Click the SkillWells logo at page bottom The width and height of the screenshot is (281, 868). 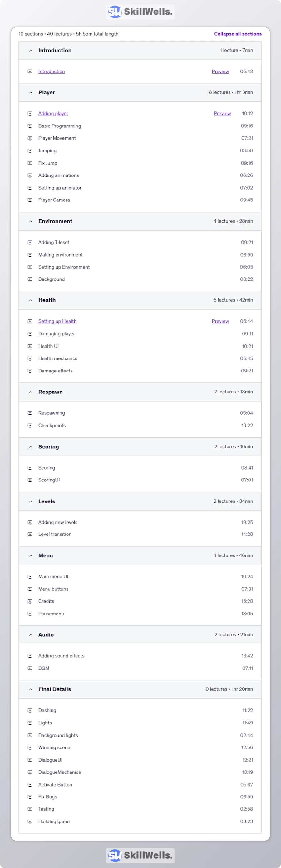pos(140,855)
